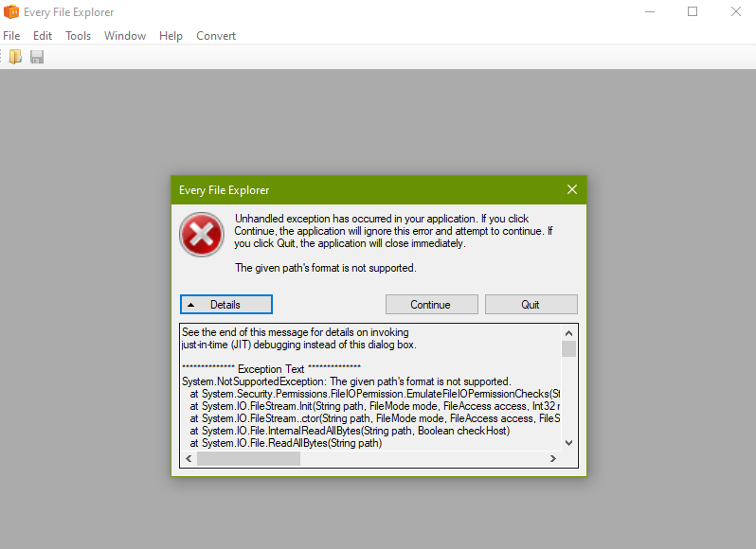Open file via the toolbar folder icon

click(15, 57)
